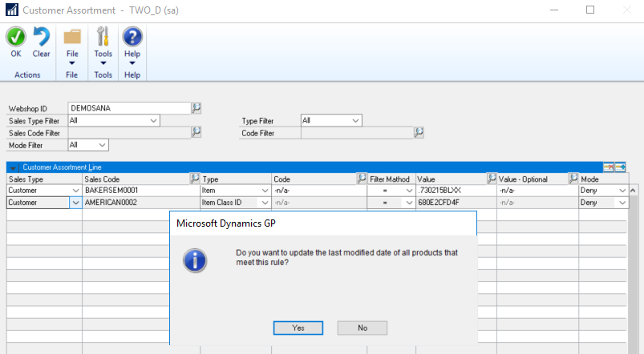Click Code cell -n/a- in BAKERSEM0001 row
This screenshot has height=354, width=644.
[x=318, y=191]
